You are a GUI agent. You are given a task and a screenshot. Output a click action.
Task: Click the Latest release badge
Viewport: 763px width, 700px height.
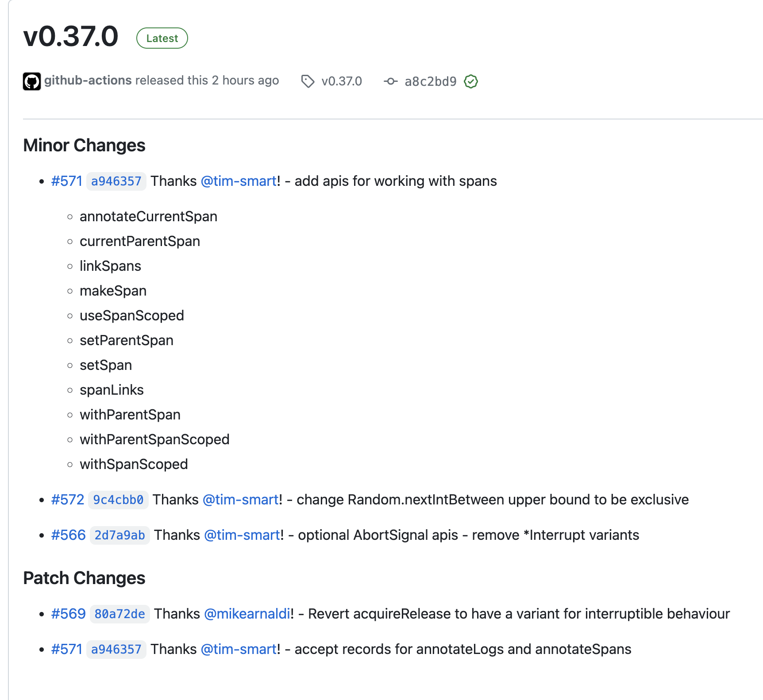click(162, 38)
